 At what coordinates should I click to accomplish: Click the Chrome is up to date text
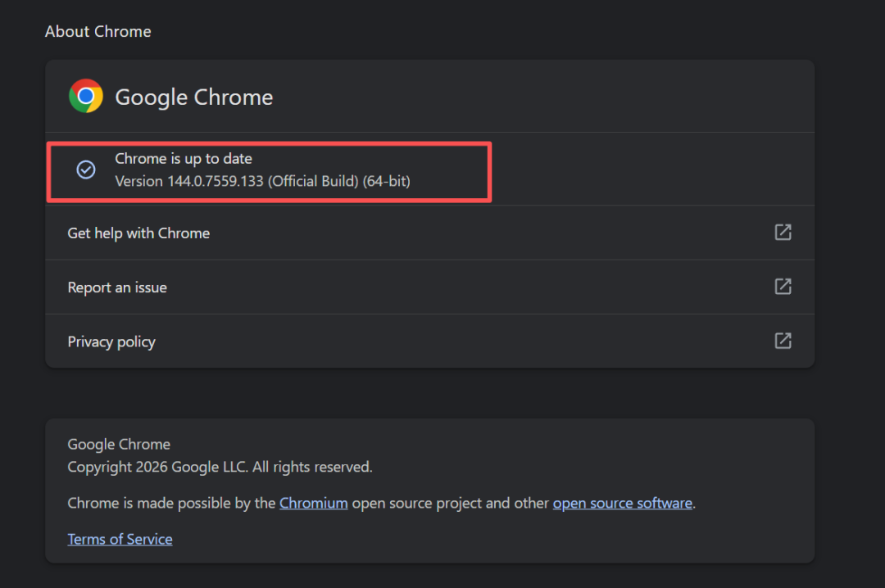pos(184,159)
